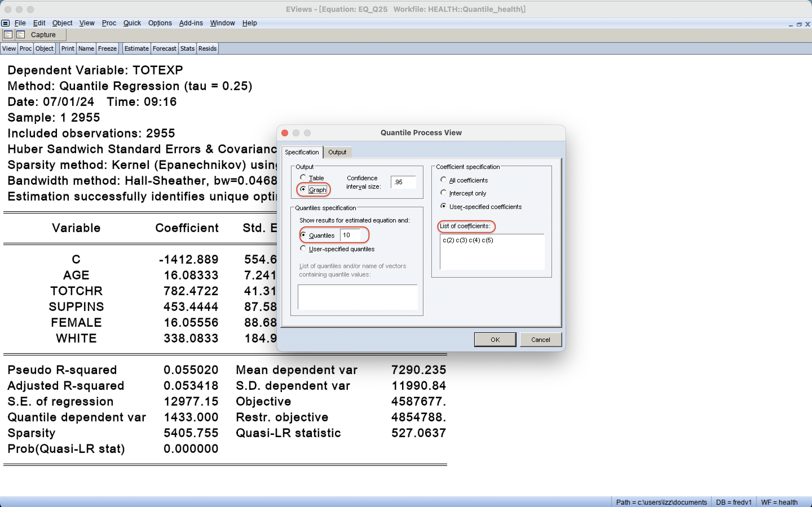
Task: Click the number of Quantiles field
Action: point(350,235)
